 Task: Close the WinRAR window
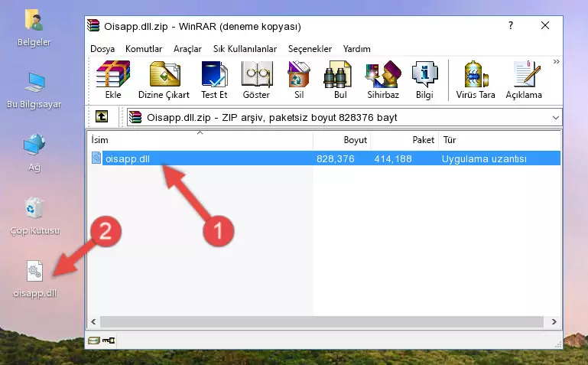click(545, 25)
